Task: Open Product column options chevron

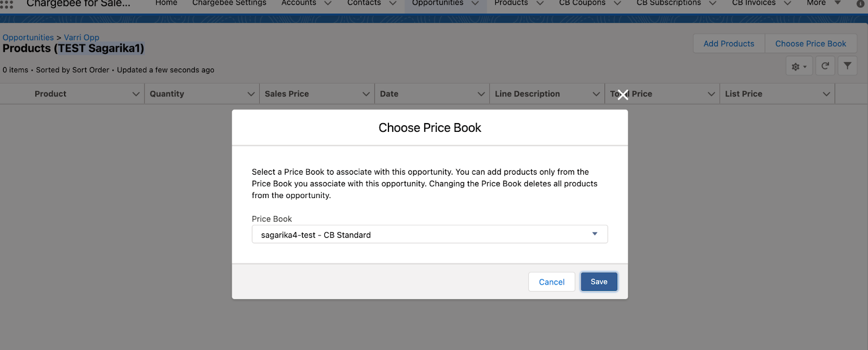Action: click(136, 94)
